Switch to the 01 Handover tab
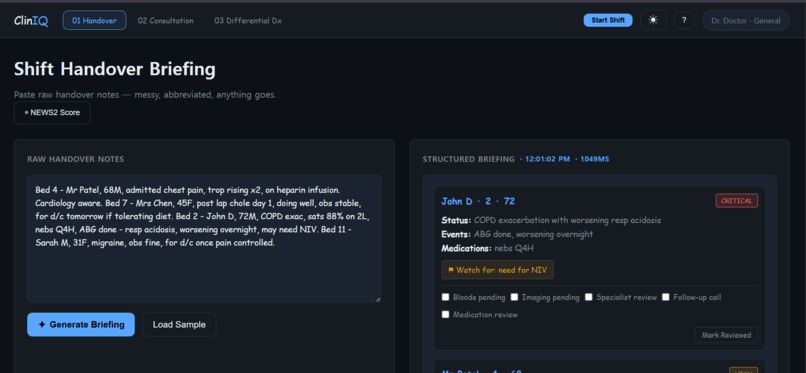This screenshot has width=806, height=373. [95, 21]
